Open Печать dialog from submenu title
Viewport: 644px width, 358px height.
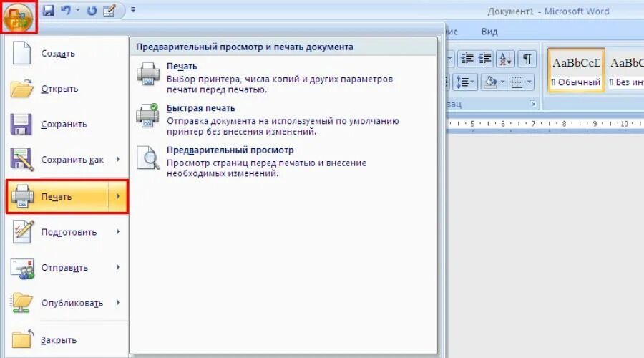pyautogui.click(x=182, y=66)
